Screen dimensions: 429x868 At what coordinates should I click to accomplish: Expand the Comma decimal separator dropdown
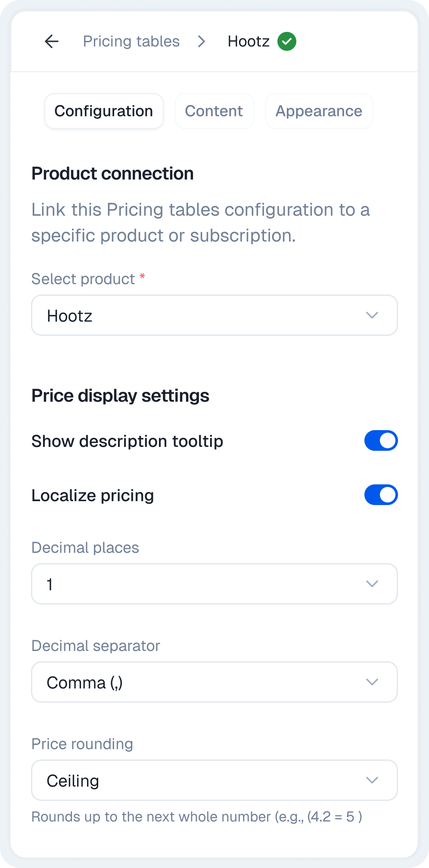pos(214,682)
